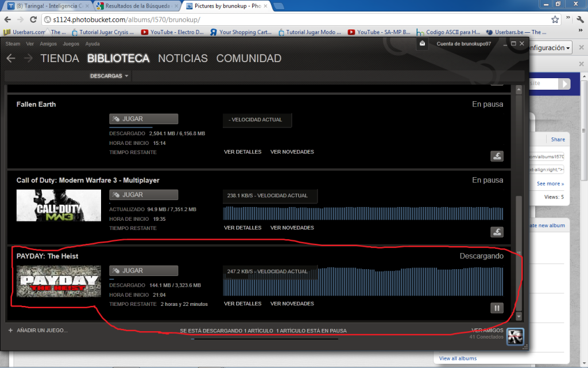The height and width of the screenshot is (368, 588).
Task: Open the Juegos menu
Action: pyautogui.click(x=71, y=44)
